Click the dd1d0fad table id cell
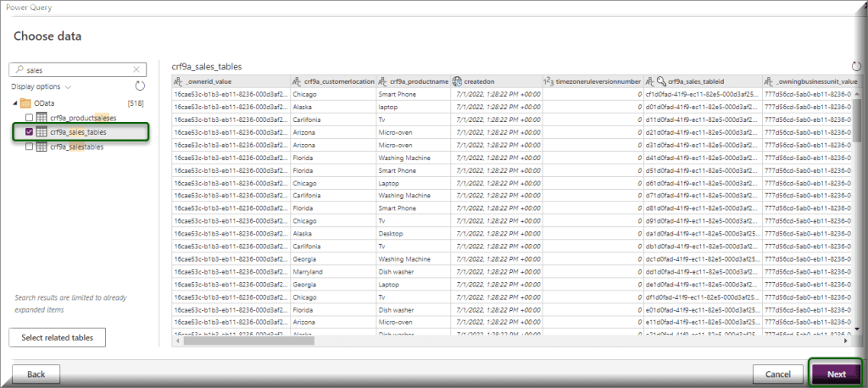This screenshot has height=388, width=868. (x=703, y=272)
